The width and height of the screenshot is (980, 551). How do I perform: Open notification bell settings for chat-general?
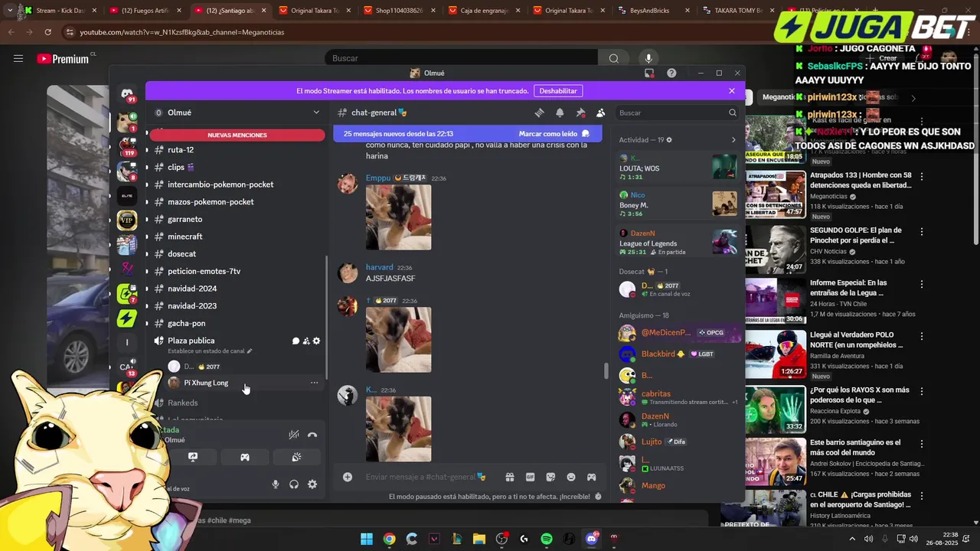click(x=560, y=112)
